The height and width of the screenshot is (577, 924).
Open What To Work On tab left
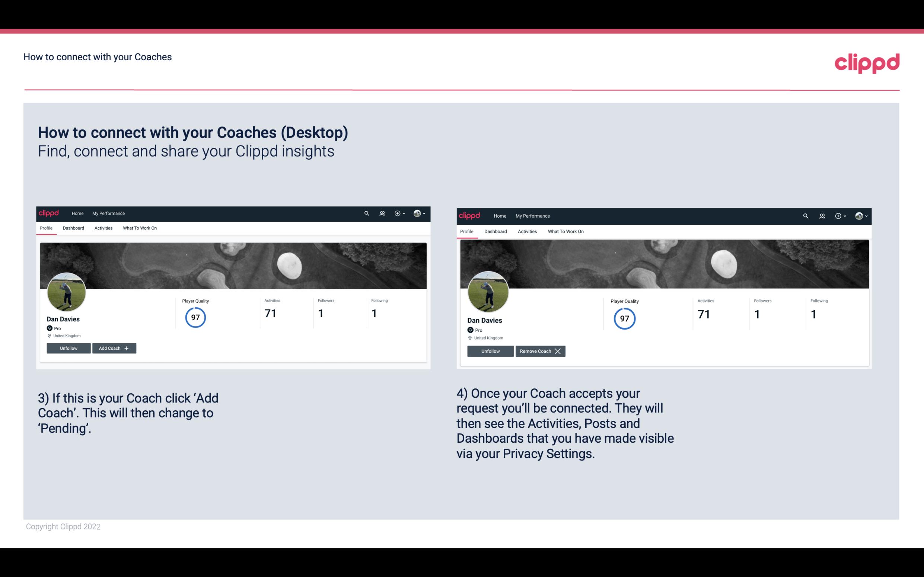(139, 228)
